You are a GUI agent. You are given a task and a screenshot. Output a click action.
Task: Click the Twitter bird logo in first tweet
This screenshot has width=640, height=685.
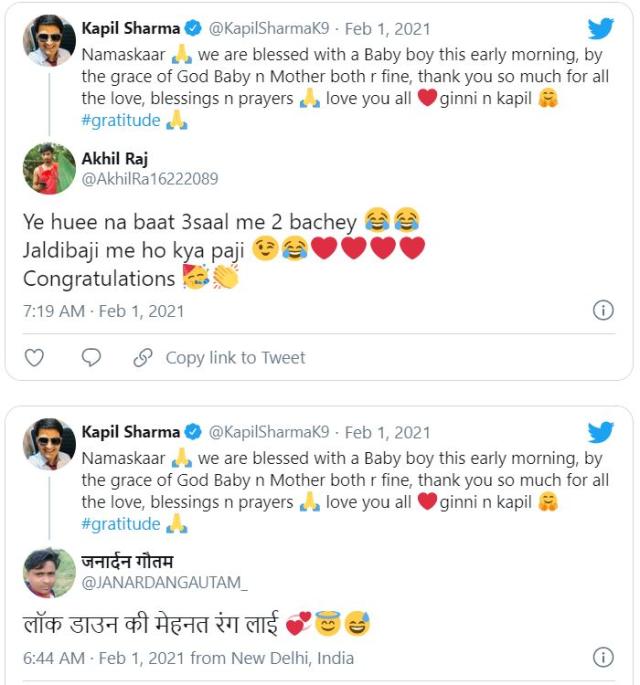(x=600, y=29)
